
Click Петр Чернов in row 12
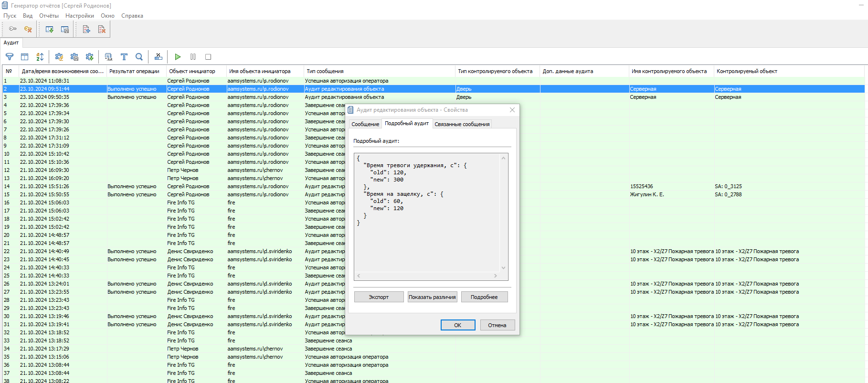coord(183,170)
